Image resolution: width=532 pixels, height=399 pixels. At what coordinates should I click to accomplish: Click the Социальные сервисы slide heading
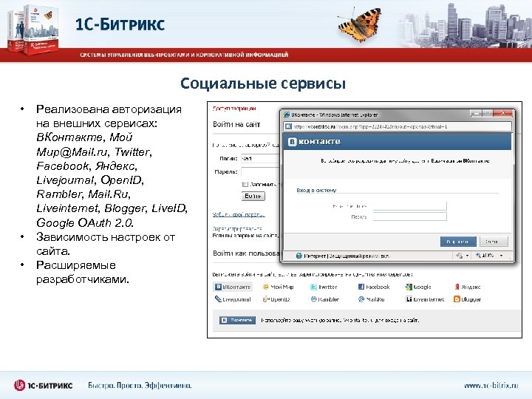coord(263,83)
